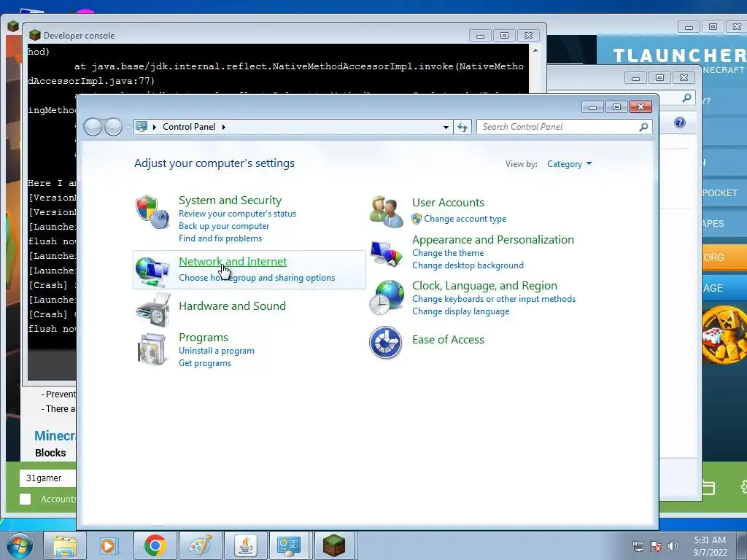Open the Ease of Access icon
Viewport: 747px width, 560px height.
[x=385, y=343]
